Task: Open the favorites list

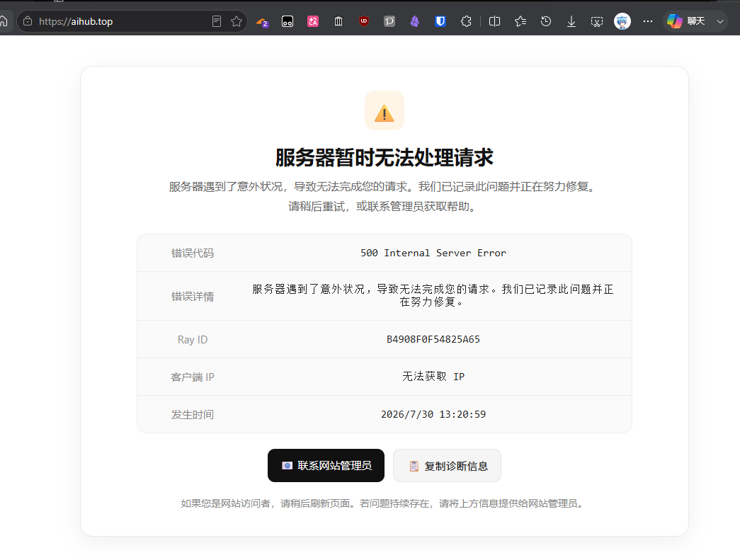Action: point(520,21)
